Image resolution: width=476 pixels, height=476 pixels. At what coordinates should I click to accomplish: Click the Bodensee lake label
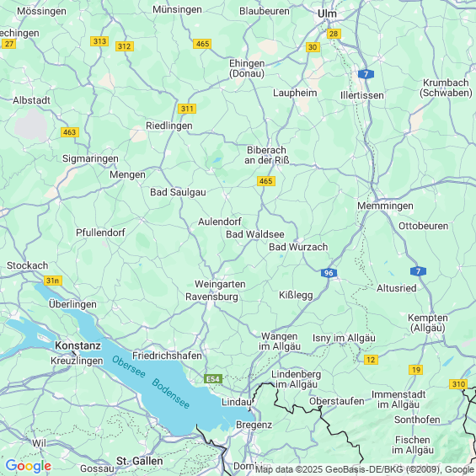click(x=171, y=393)
